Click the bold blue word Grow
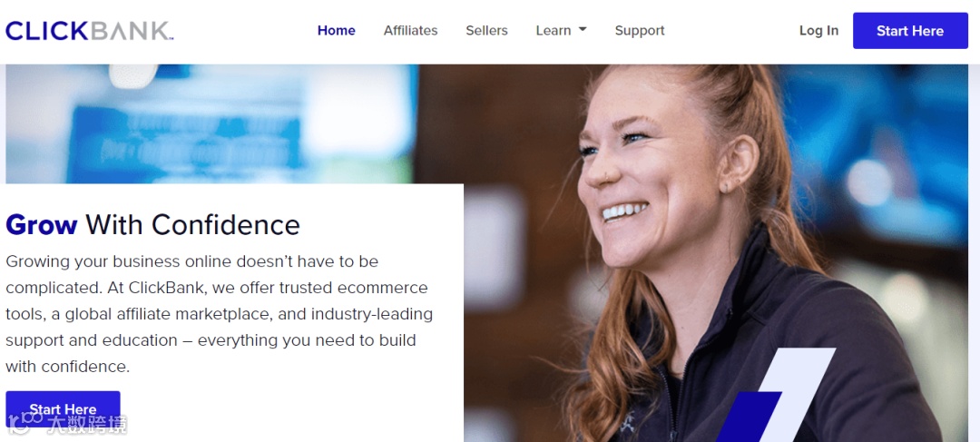The image size is (980, 442). pos(41,225)
